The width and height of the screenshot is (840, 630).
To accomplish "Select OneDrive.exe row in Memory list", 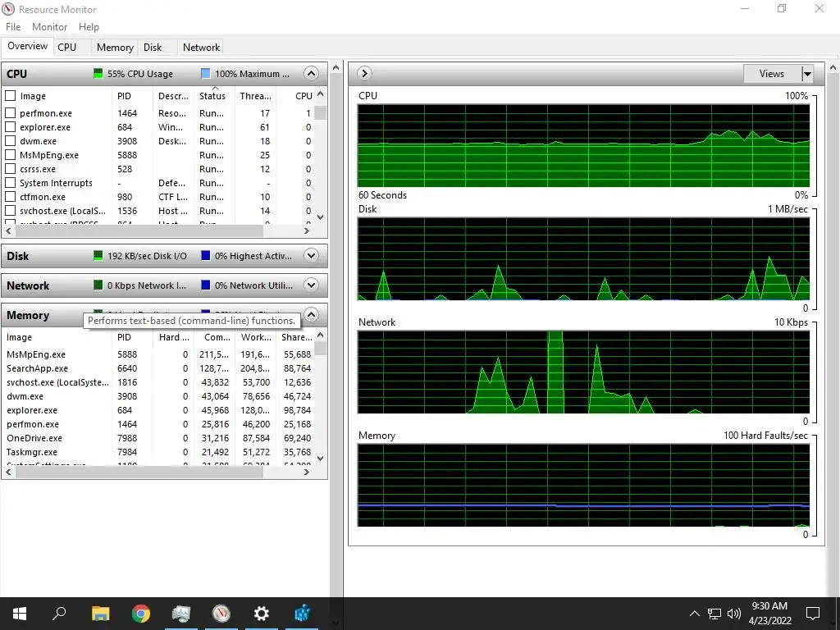I will [x=158, y=438].
